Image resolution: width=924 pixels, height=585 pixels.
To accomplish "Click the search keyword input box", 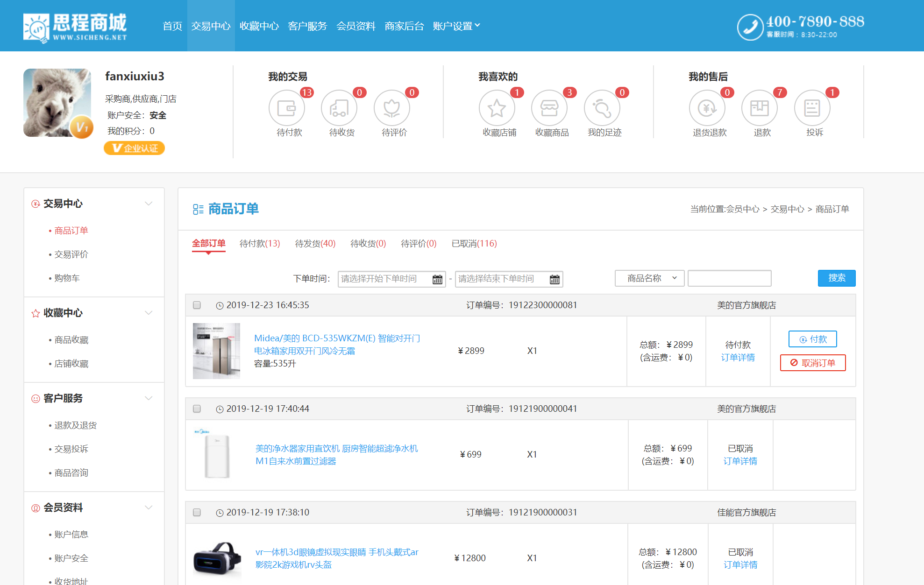I will [x=729, y=278].
